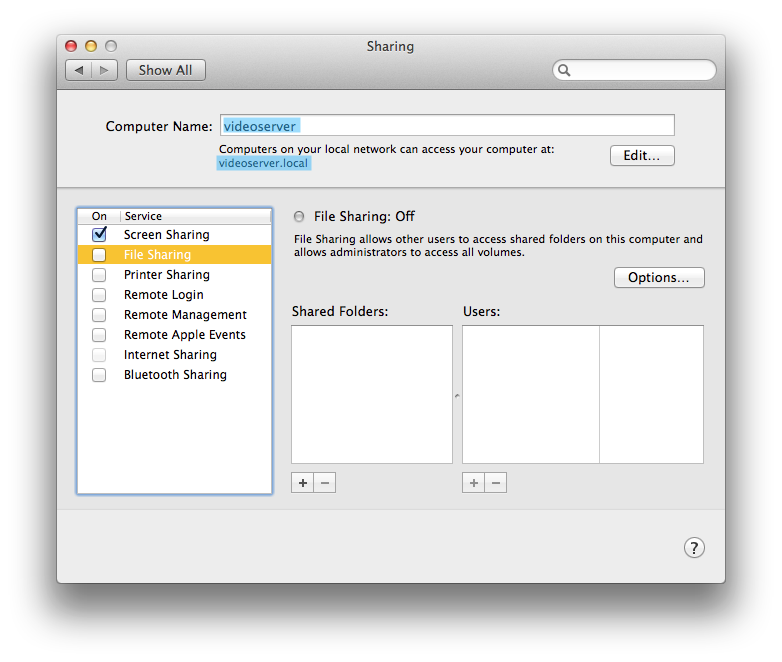Turn on the Bluetooth Sharing checkbox
Image resolution: width=782 pixels, height=662 pixels.
[x=99, y=375]
